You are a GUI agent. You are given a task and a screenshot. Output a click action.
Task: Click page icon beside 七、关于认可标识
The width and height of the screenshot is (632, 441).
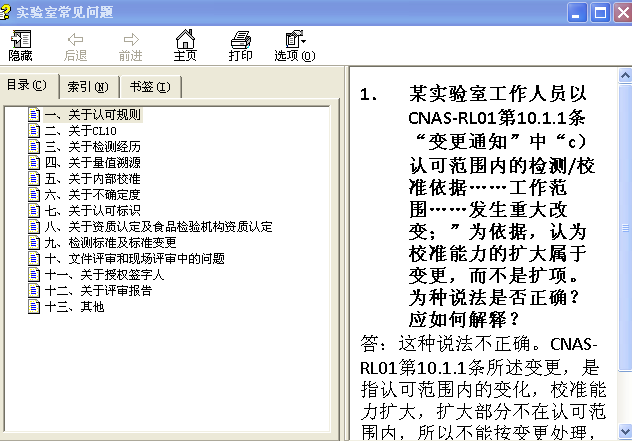click(x=34, y=210)
